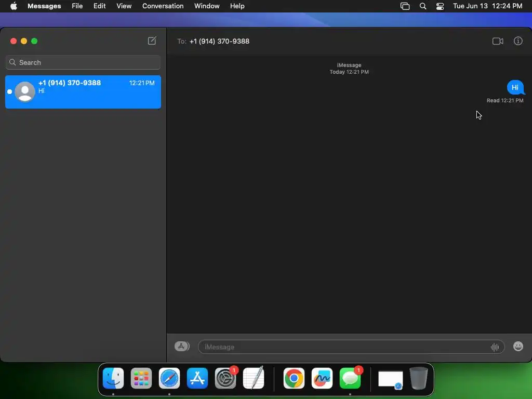Click the magnifier icon in the sidebar search
Viewport: 532px width, 399px height.
(x=12, y=62)
